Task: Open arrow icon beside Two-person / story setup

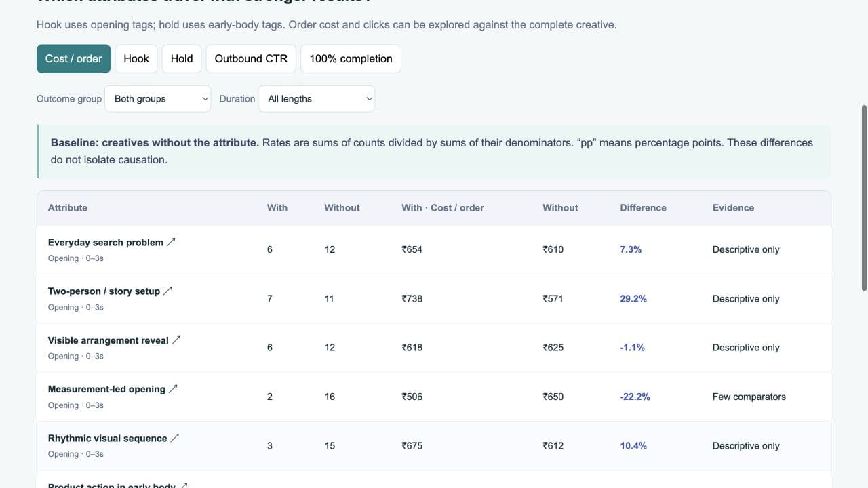Action: 168,291
